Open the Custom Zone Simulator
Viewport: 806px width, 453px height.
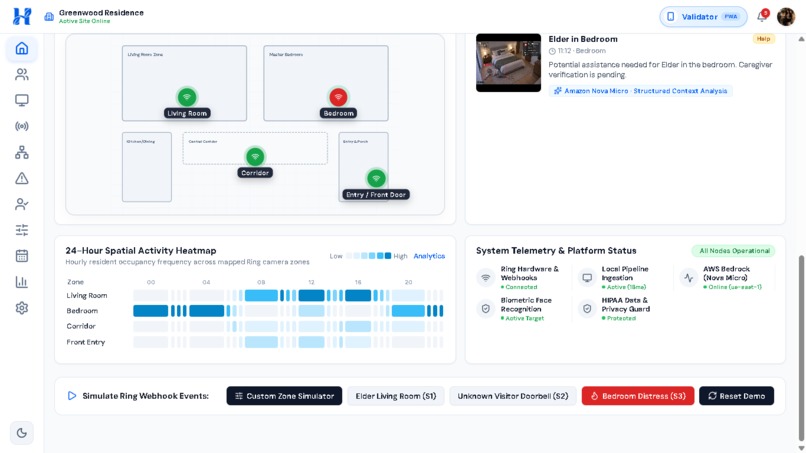tap(284, 396)
